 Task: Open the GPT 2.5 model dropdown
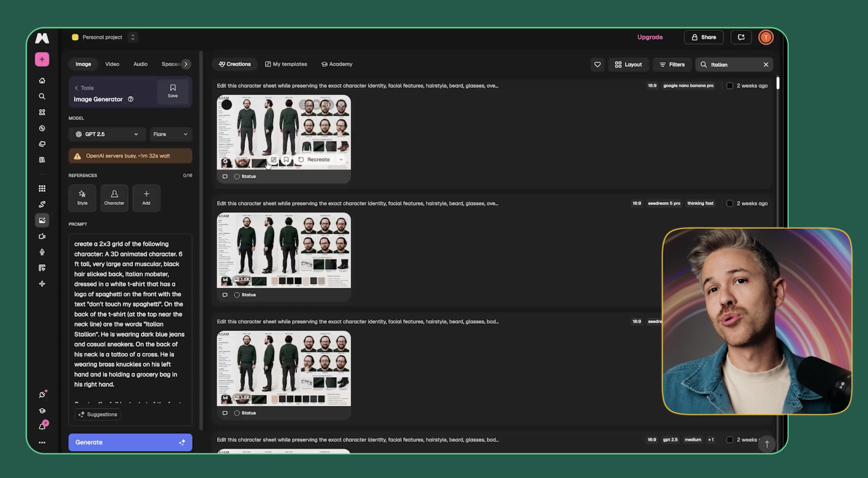point(107,134)
